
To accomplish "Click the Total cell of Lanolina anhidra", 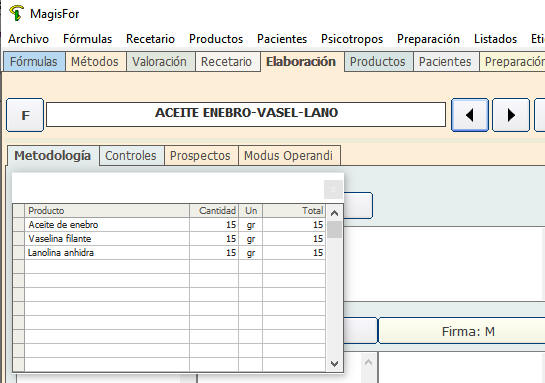I will pyautogui.click(x=294, y=252).
